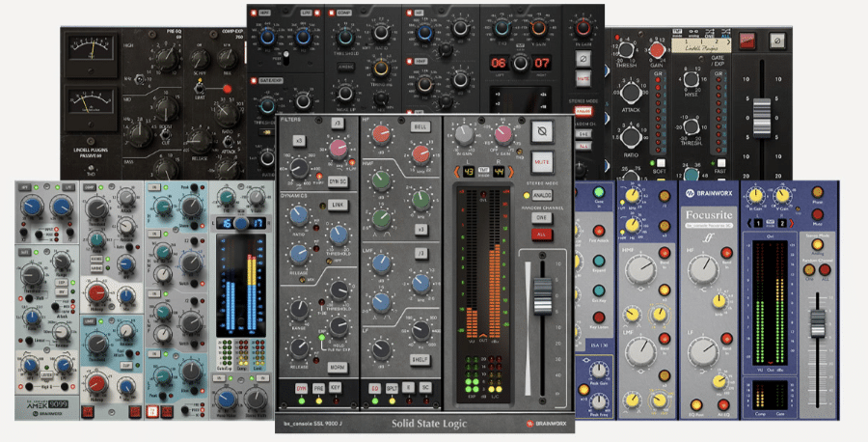Click the In Gain knob on SSL 9000 J
Image resolution: width=868 pixels, height=442 pixels.
tap(465, 133)
